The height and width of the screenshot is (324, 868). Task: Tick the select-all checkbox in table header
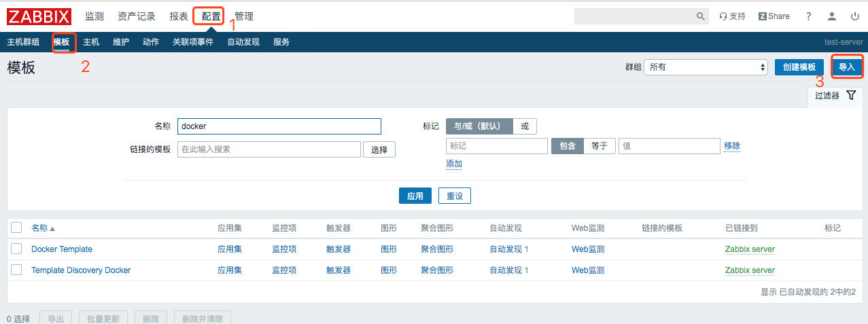point(17,228)
